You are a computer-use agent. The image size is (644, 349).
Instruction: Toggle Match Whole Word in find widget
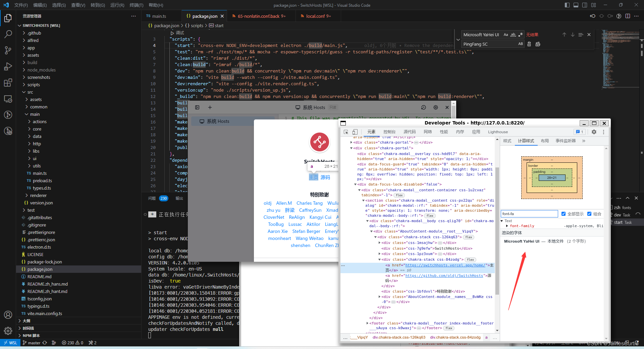coord(513,35)
